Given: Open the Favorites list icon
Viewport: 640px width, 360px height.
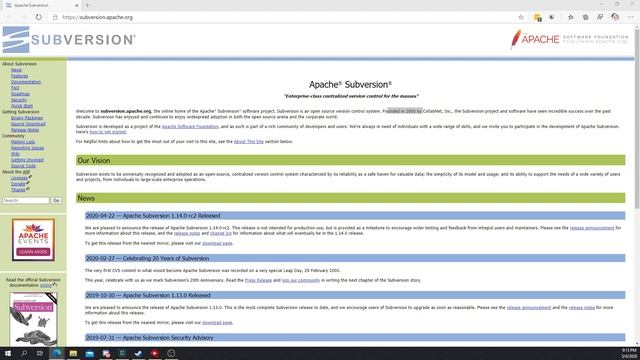Looking at the screenshot, I should click(x=571, y=17).
